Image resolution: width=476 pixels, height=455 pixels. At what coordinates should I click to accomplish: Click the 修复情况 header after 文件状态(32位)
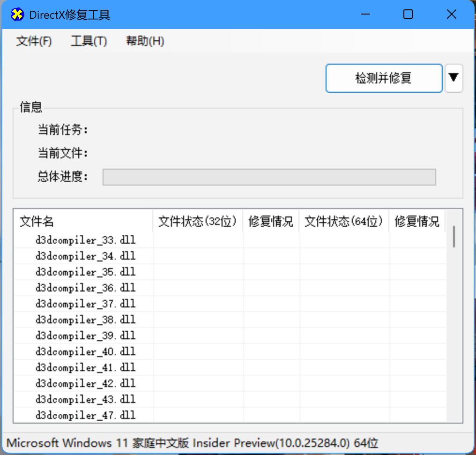[271, 221]
